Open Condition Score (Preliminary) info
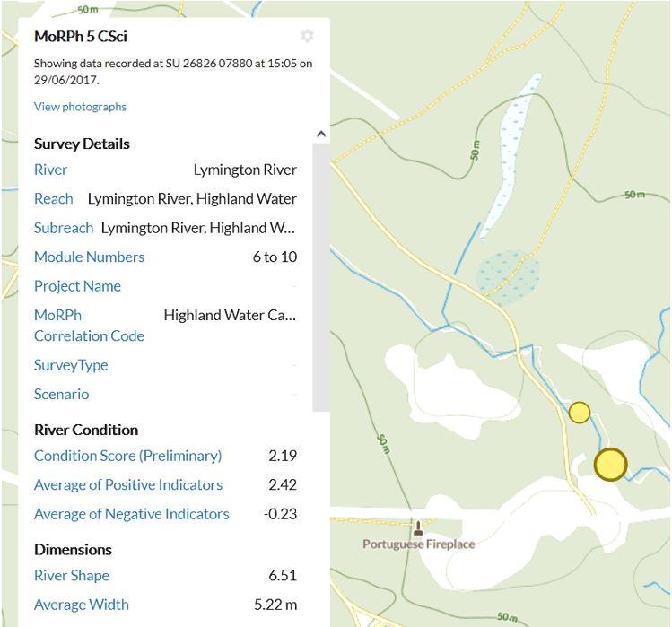This screenshot has width=672, height=627. [127, 456]
